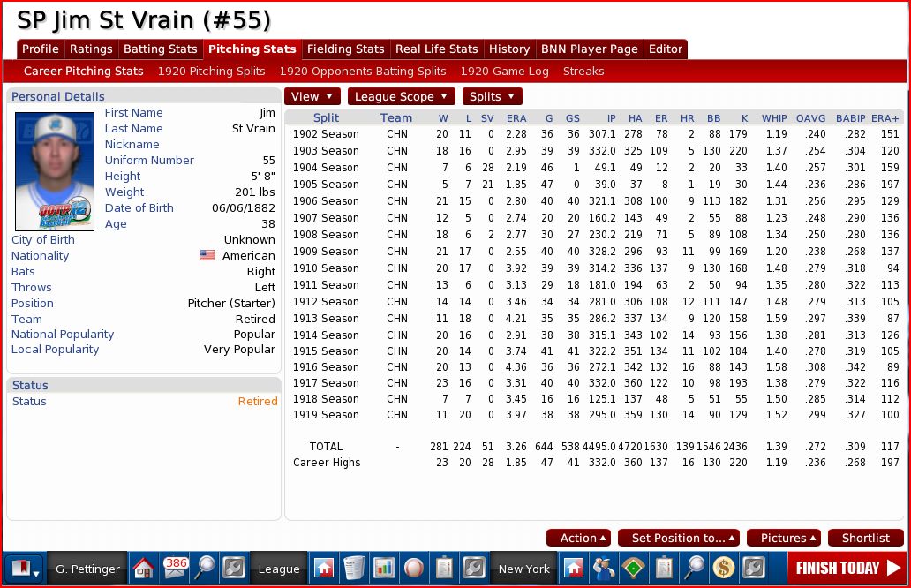
Task: Open the bookmark menu icon at bottom-left
Action: (24, 568)
